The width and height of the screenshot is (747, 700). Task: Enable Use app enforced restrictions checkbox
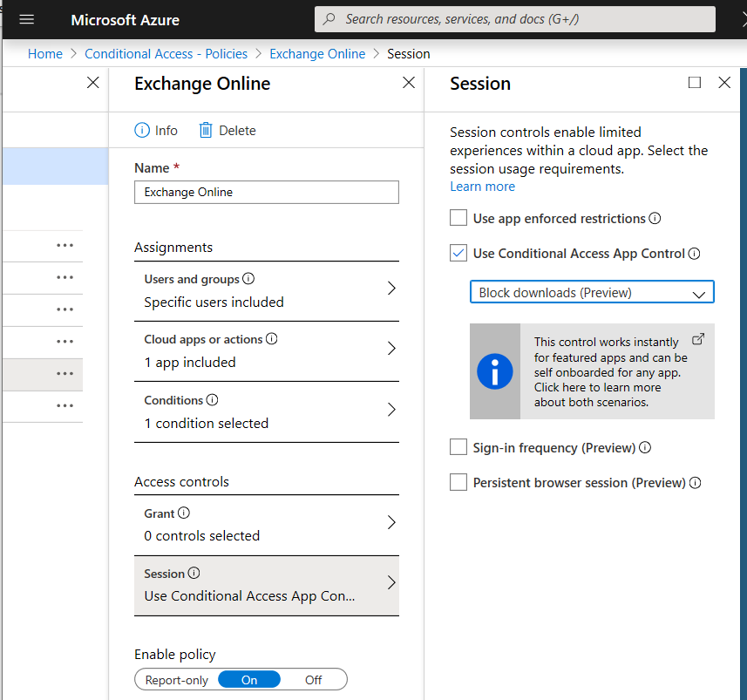tap(458, 218)
